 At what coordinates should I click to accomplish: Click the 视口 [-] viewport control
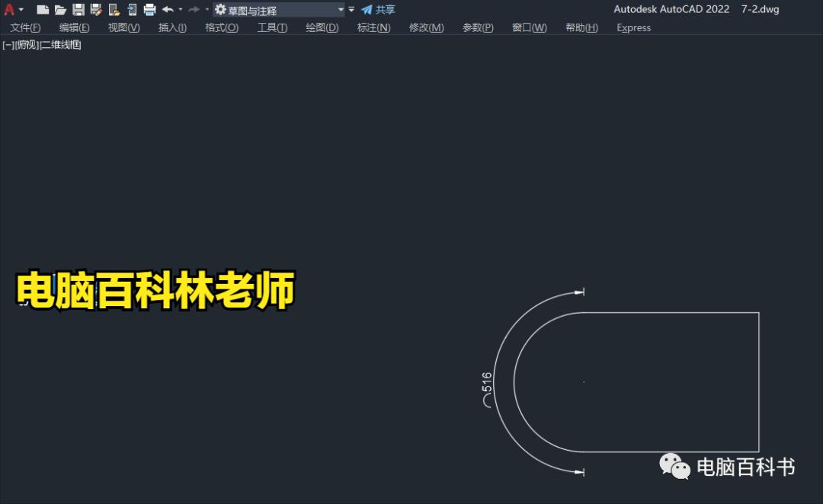8,44
